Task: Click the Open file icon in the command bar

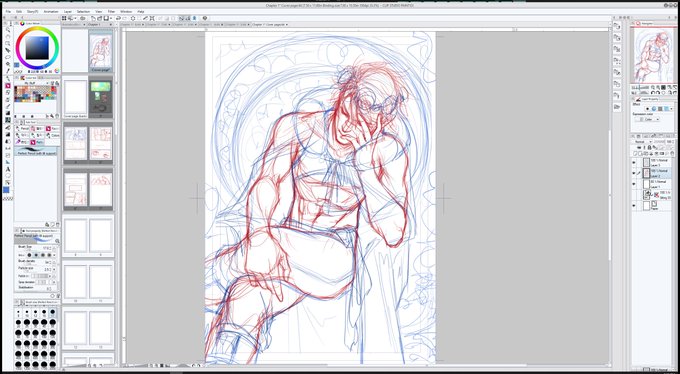Action: 100,18
